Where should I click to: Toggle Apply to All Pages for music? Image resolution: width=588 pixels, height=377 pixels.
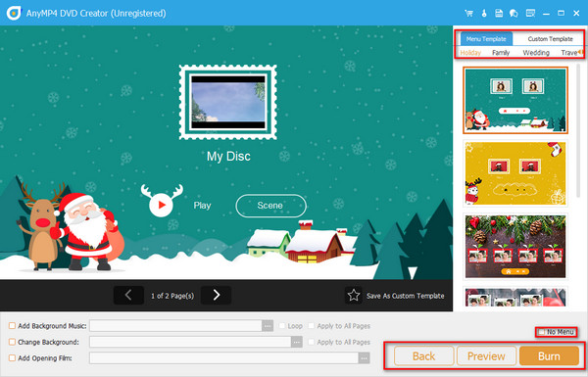[312, 326]
